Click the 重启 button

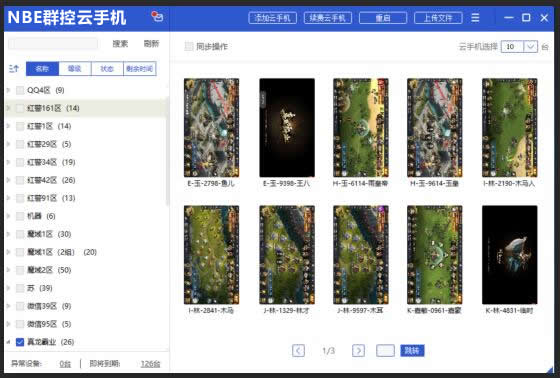pyautogui.click(x=383, y=18)
